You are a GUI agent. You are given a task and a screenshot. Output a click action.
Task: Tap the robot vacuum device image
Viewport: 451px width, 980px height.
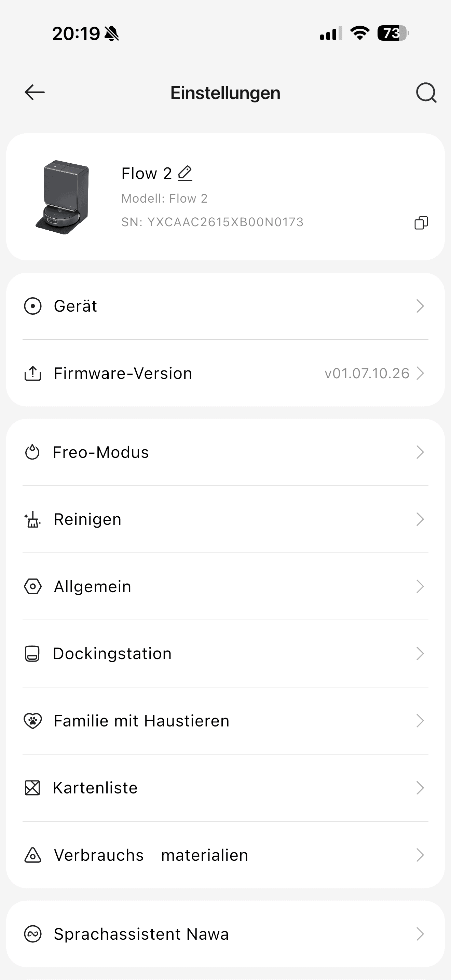click(63, 197)
